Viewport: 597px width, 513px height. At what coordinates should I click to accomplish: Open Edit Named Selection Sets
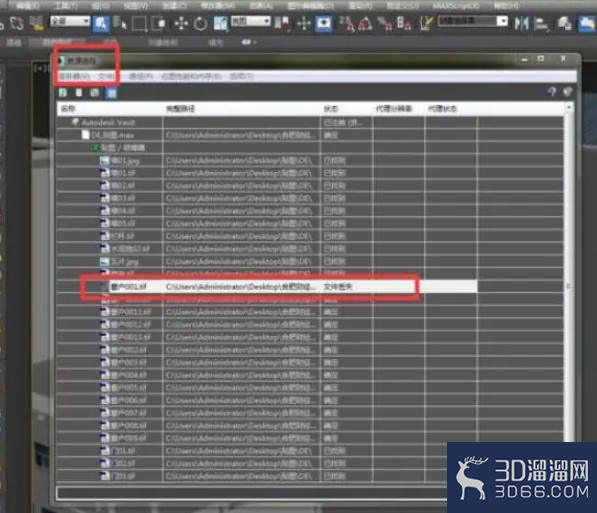426,24
